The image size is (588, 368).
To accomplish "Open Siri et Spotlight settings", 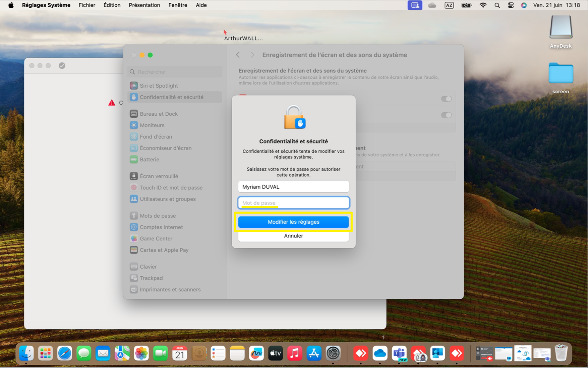I will pyautogui.click(x=175, y=86).
